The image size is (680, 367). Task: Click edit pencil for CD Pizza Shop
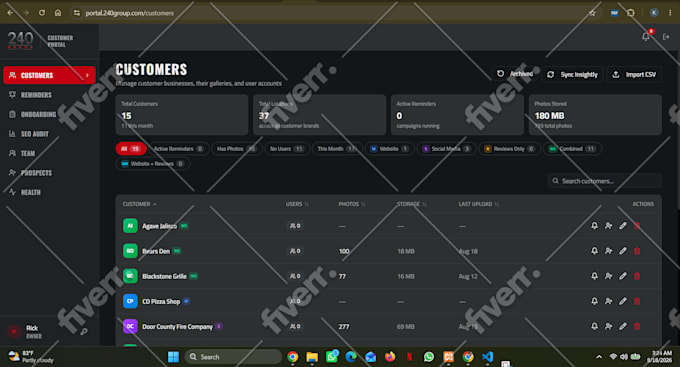[623, 301]
